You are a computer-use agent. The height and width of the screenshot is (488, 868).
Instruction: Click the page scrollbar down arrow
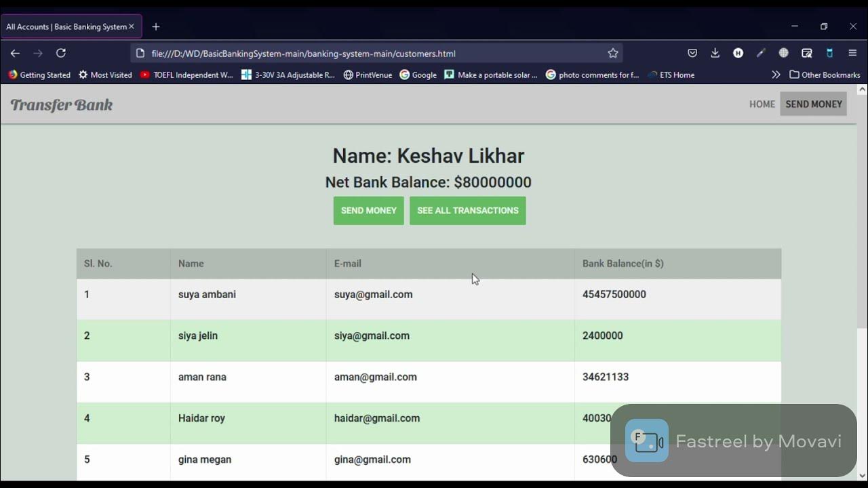(x=863, y=476)
